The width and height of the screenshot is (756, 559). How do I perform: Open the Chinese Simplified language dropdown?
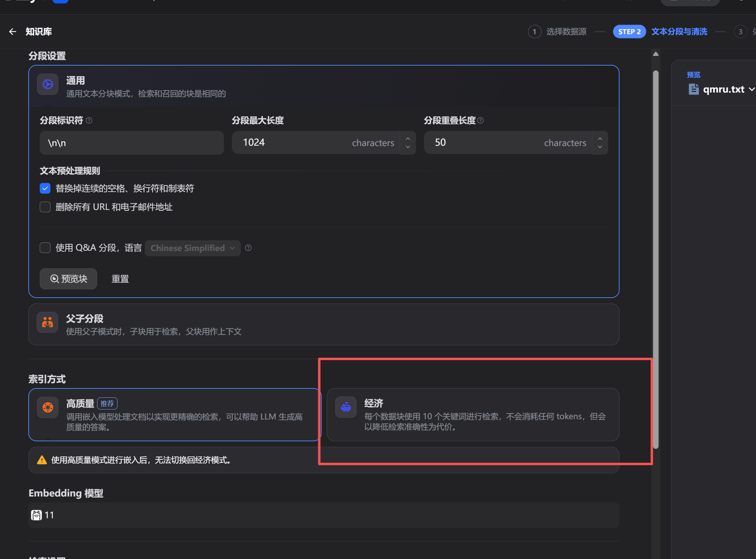pos(192,248)
